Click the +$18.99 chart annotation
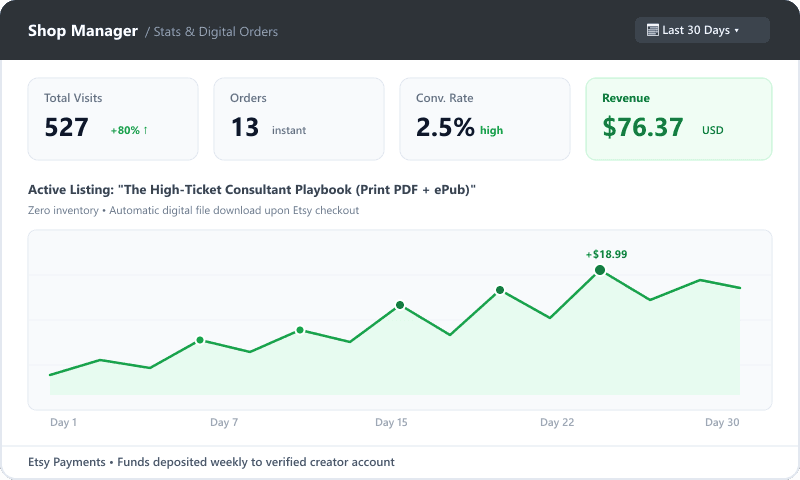This screenshot has height=480, width=800. (x=606, y=254)
